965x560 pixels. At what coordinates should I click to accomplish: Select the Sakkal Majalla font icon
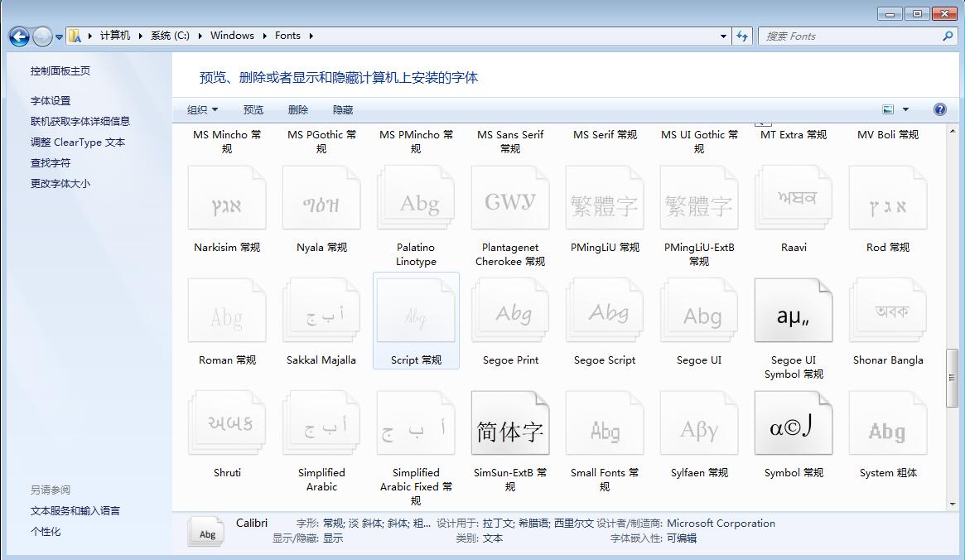click(321, 311)
